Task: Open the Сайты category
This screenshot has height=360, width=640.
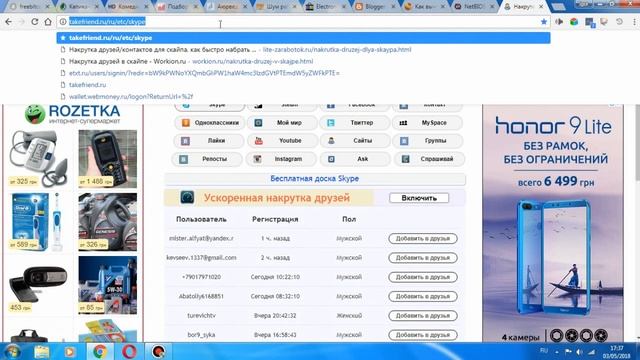Action: (x=354, y=140)
